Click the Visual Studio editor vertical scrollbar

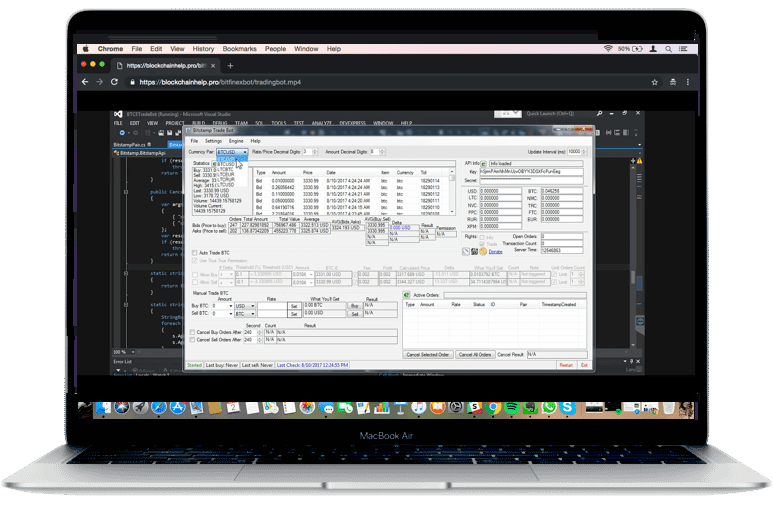tap(632, 256)
